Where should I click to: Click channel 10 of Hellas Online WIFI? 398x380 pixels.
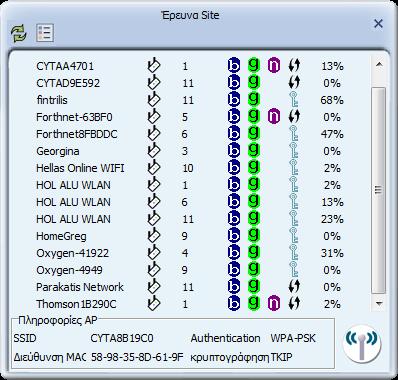pos(188,168)
